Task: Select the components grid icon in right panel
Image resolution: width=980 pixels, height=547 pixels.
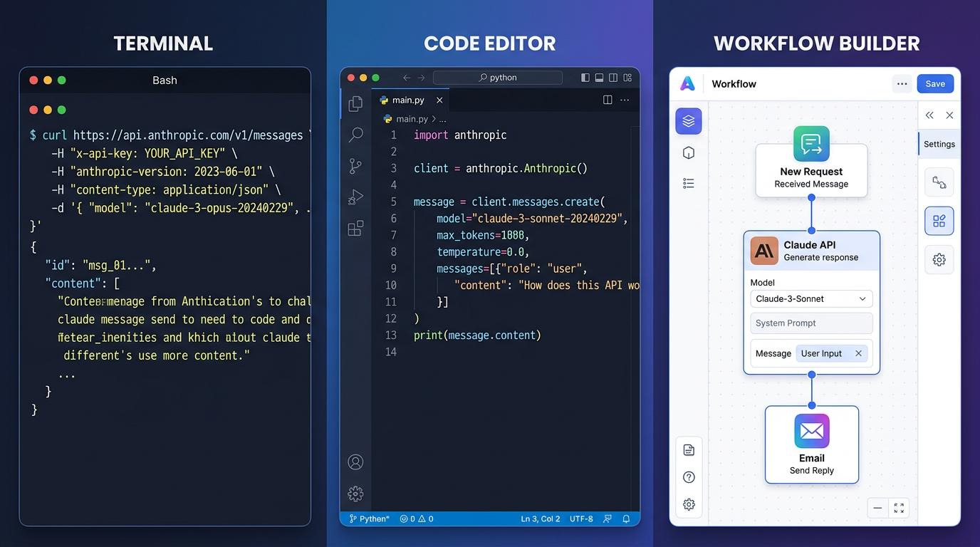Action: pos(939,221)
